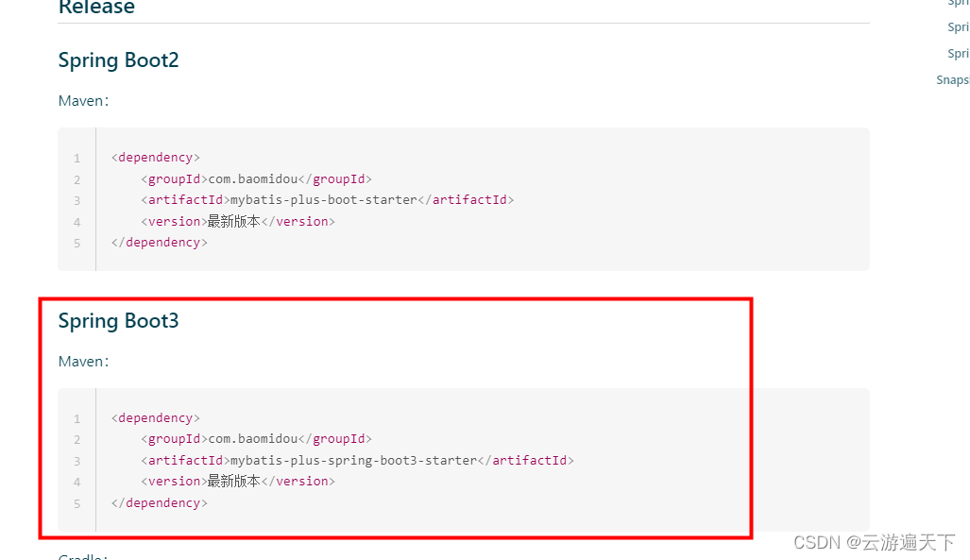Viewport: 970px width, 560px height.
Task: Click the Release section heading
Action: (x=96, y=8)
